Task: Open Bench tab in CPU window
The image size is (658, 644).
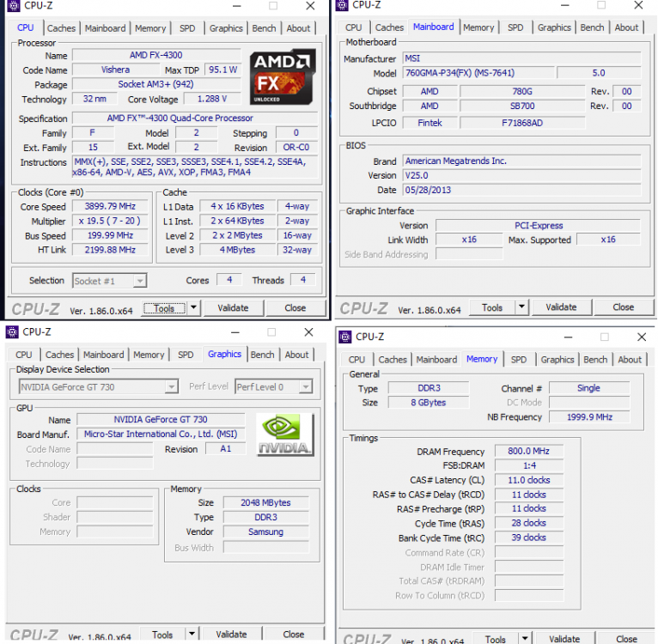Action: point(264,28)
